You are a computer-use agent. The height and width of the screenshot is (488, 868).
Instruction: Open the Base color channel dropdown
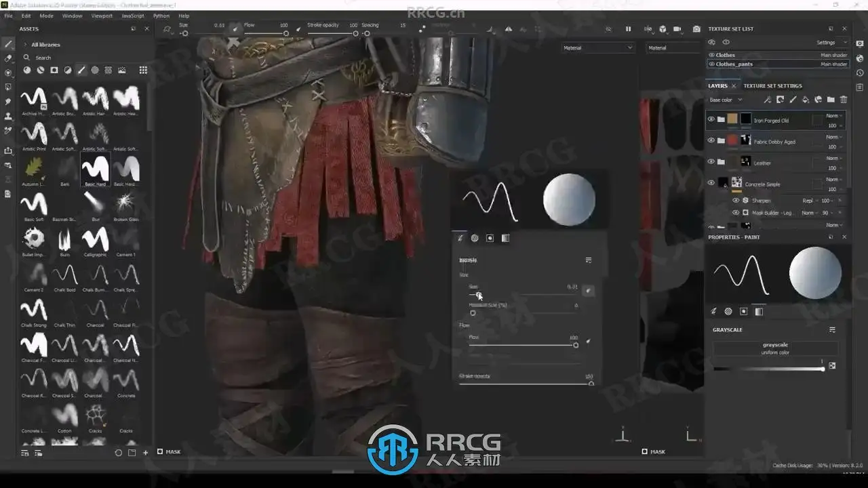(726, 100)
